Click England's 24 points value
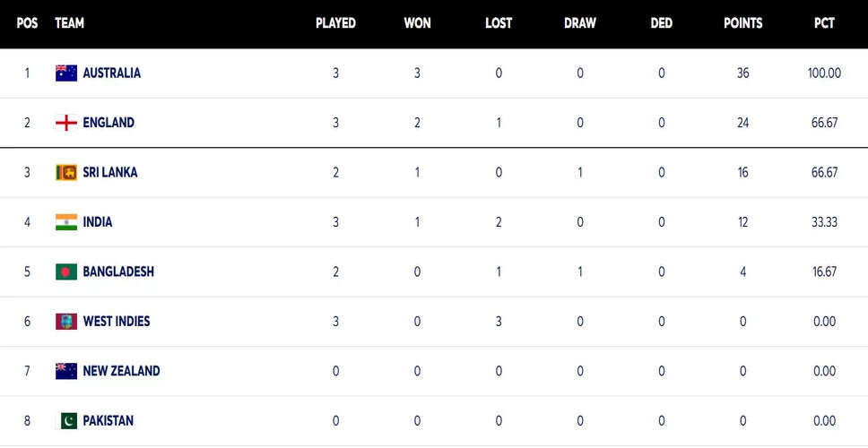Viewport: 868px width, 448px height. click(x=742, y=123)
